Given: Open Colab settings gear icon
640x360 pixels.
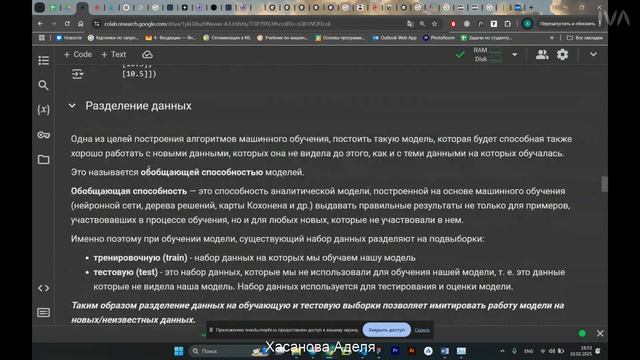Looking at the screenshot, I should (x=562, y=54).
